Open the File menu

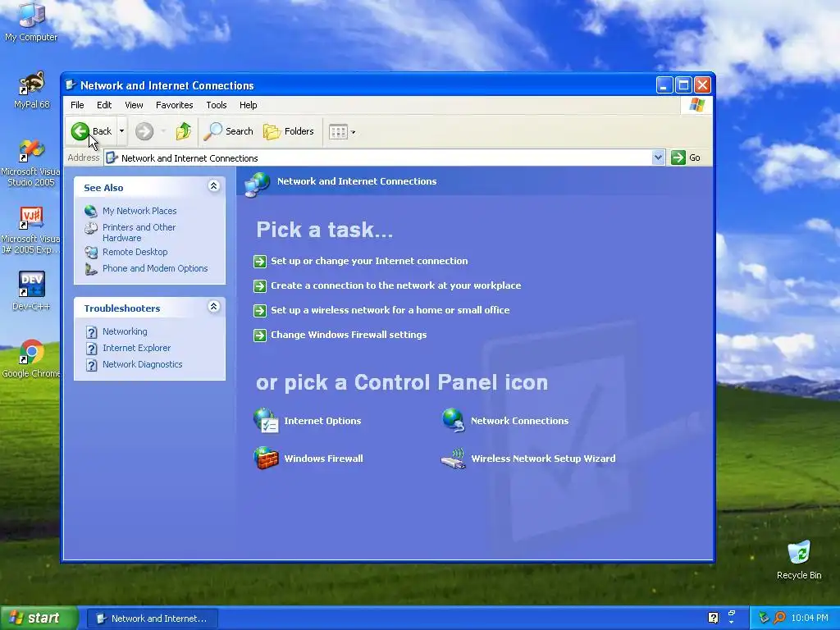(x=77, y=105)
